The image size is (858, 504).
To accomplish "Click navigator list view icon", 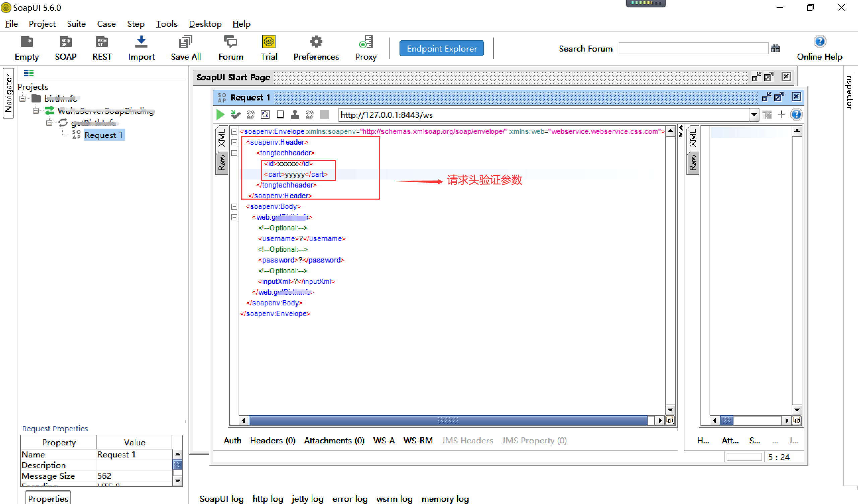I will click(28, 73).
